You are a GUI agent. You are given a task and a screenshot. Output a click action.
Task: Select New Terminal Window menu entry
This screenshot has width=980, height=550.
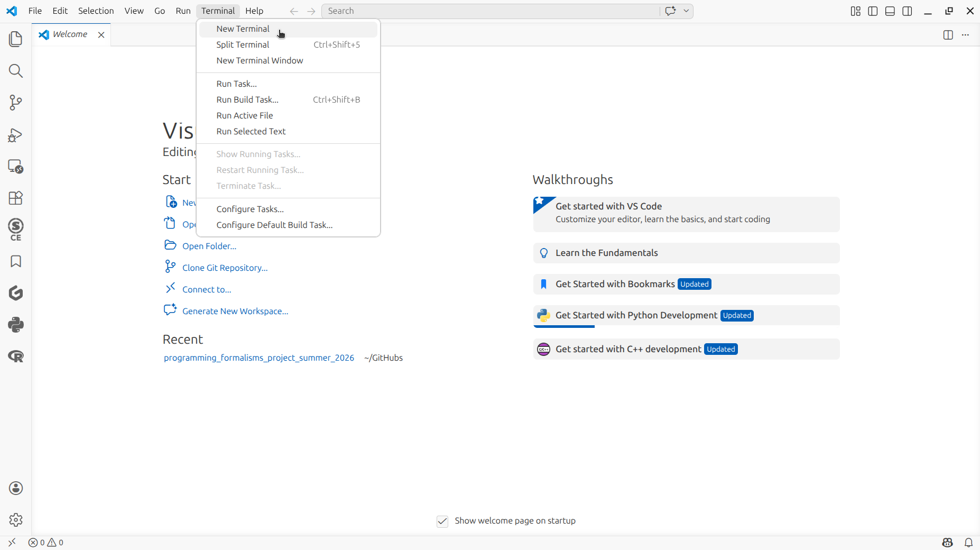288,61
